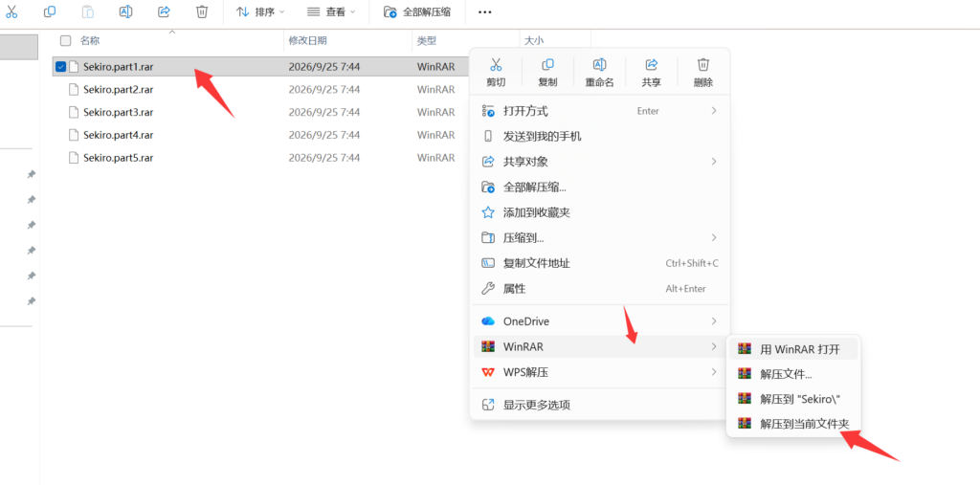The image size is (980, 485).
Task: Choose 全部解压缩... in the context menu
Action: pyautogui.click(x=599, y=187)
